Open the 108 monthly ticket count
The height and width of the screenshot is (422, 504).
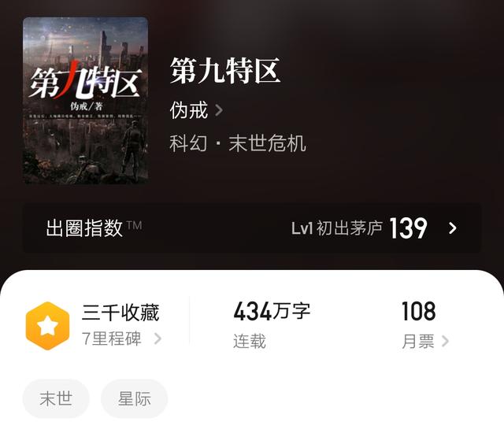418,311
